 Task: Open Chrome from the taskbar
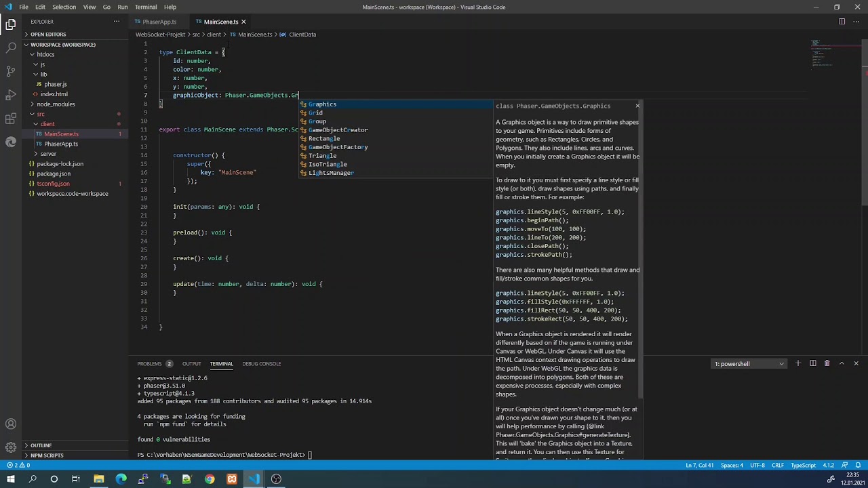pyautogui.click(x=210, y=479)
